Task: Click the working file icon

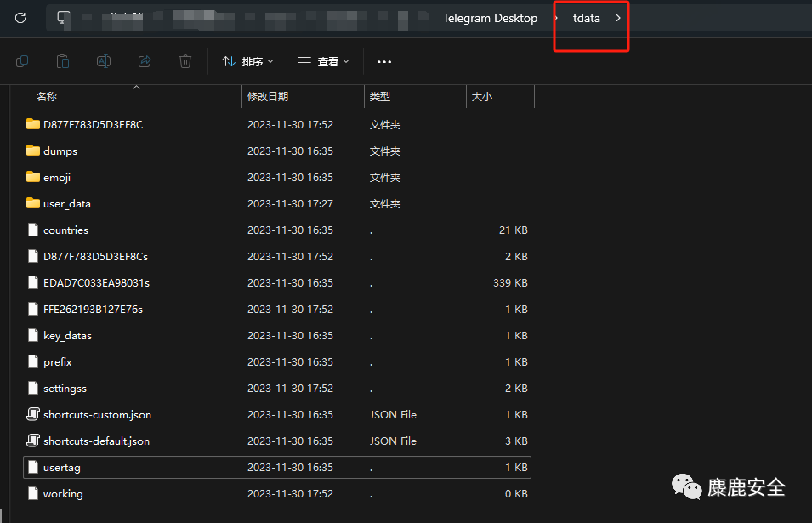Action: (x=33, y=493)
